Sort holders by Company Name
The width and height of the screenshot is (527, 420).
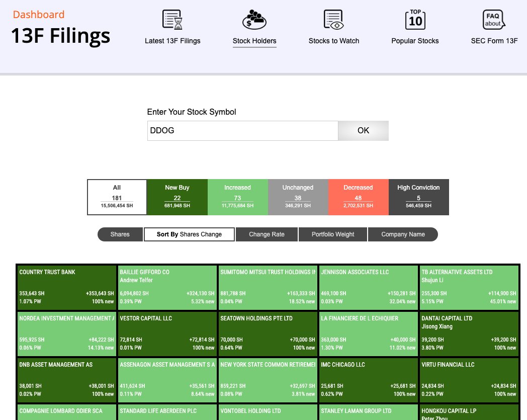403,234
